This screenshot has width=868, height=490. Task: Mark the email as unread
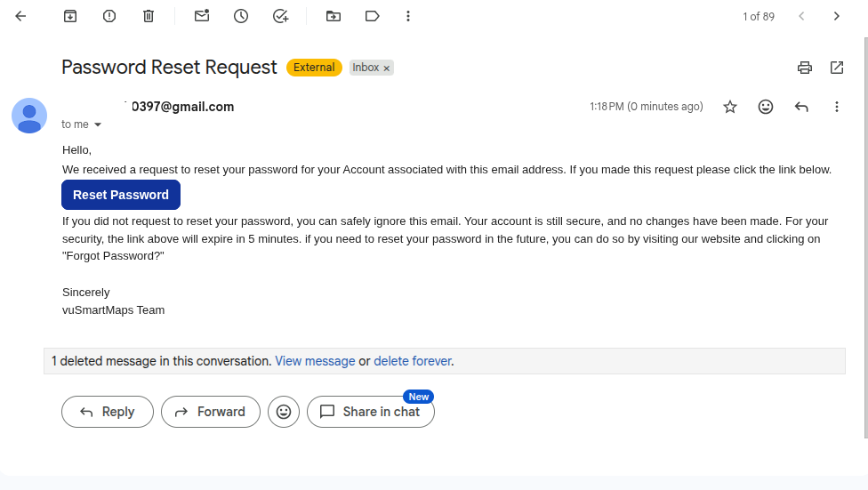point(202,16)
